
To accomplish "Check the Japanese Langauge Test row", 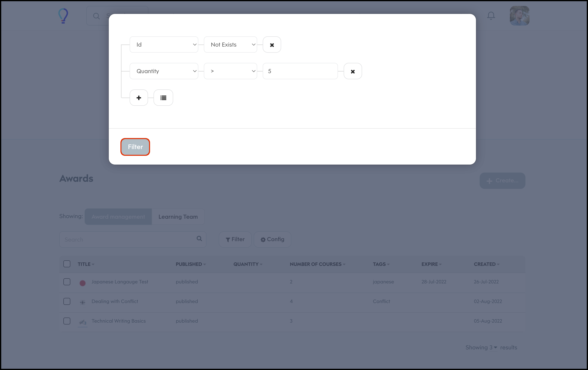I will [x=67, y=282].
